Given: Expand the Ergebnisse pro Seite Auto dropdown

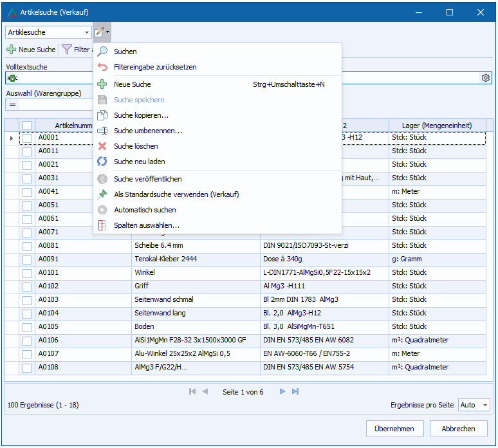Looking at the screenshot, I should [484, 405].
